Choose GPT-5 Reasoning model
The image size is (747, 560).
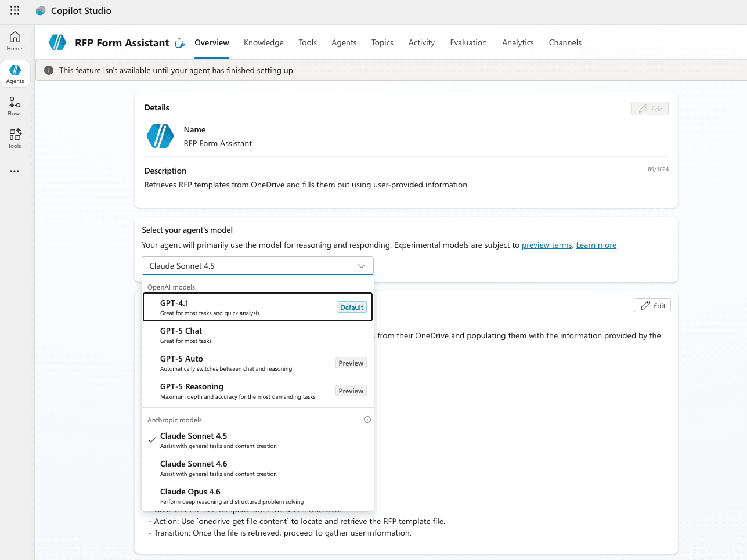[258, 391]
